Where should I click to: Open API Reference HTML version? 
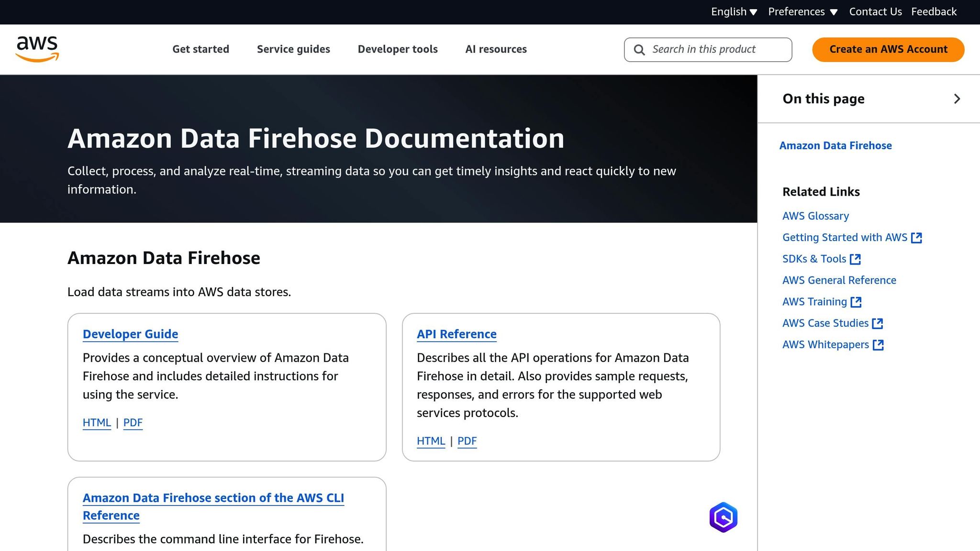coord(431,441)
